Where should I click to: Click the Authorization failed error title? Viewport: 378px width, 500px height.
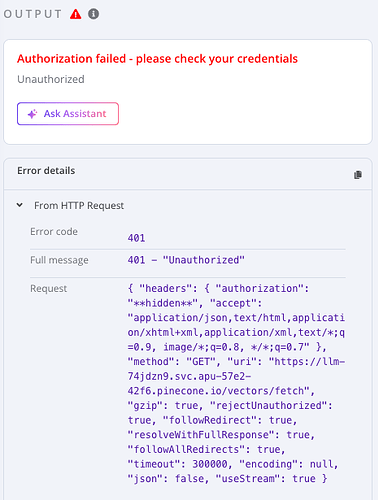coord(157,59)
